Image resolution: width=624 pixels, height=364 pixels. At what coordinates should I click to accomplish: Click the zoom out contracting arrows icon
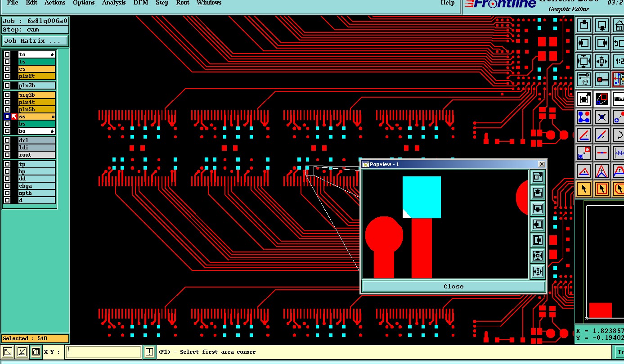coord(602,61)
